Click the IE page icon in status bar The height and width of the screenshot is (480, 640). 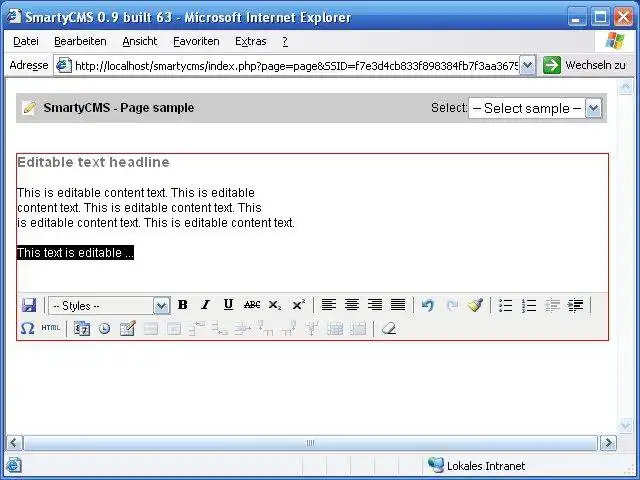coord(13,465)
